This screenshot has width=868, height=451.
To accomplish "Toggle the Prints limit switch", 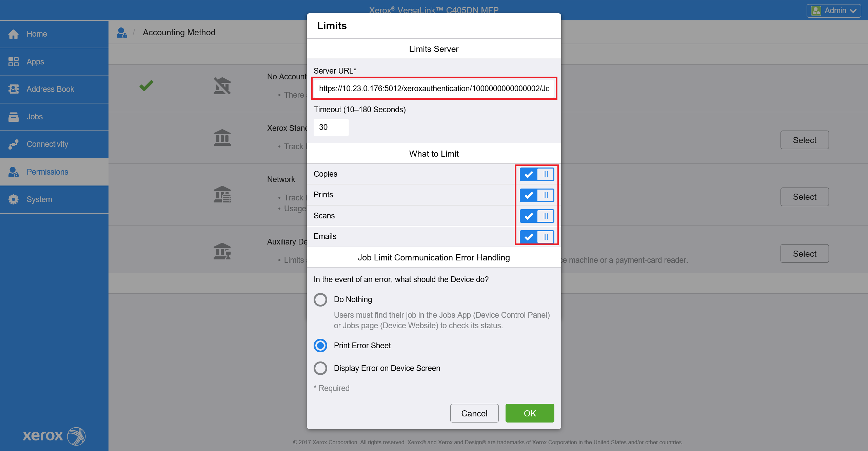I will [536, 195].
